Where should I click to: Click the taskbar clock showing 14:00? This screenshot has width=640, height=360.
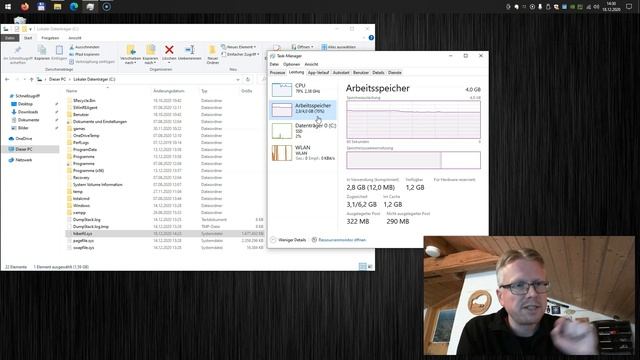611,7
